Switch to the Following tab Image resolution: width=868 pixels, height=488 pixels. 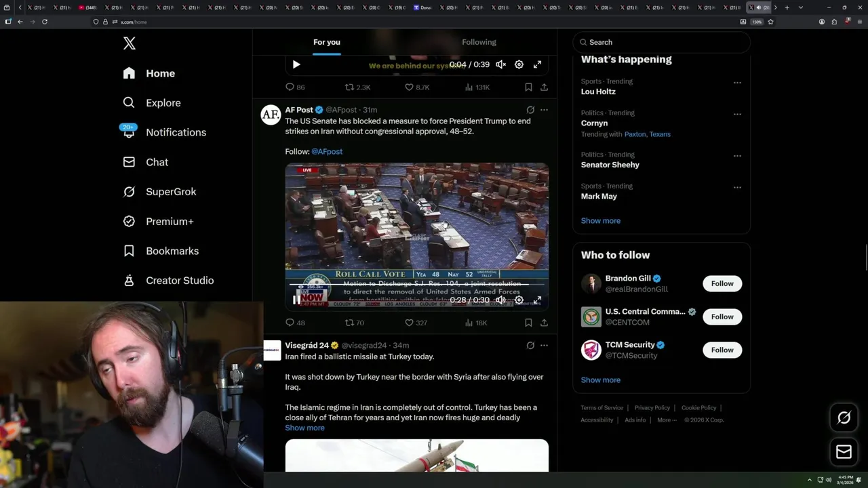click(479, 42)
